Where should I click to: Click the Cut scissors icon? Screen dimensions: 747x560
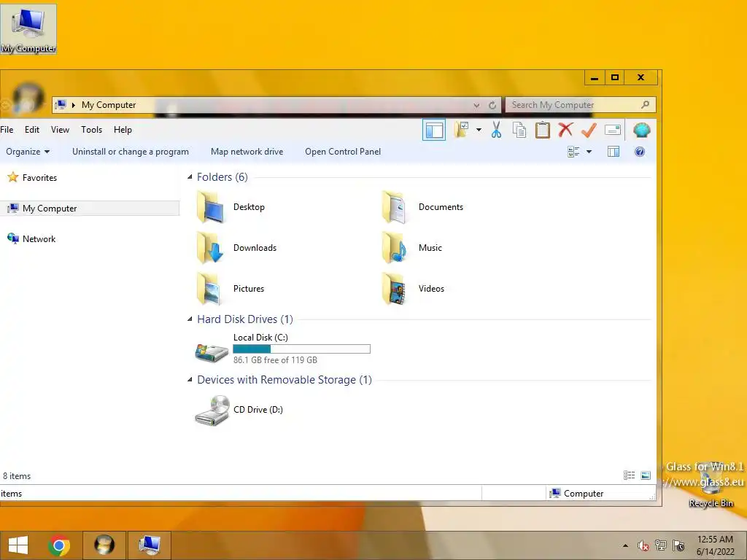coord(496,130)
